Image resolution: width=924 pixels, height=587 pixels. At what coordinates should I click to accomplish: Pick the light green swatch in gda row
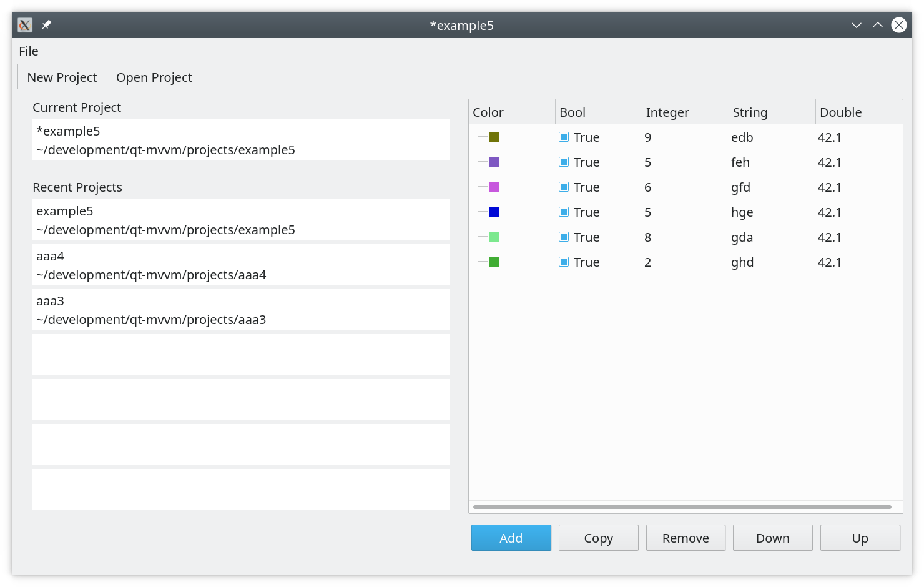[494, 237]
